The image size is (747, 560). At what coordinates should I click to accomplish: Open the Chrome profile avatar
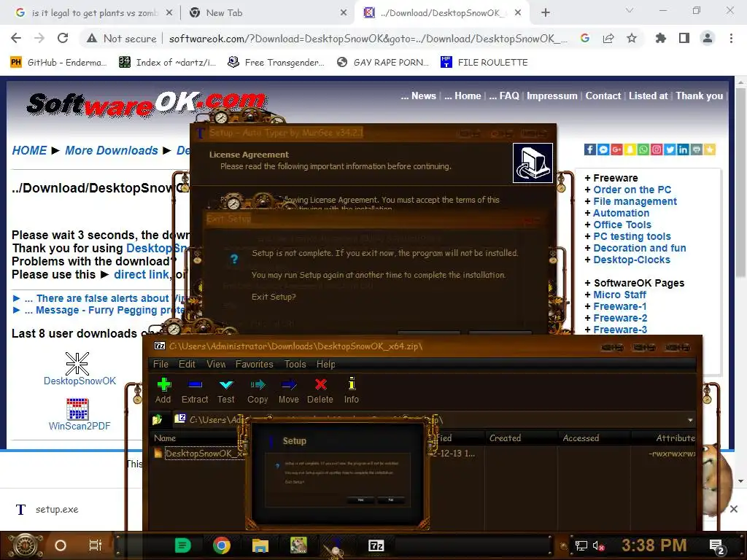tap(708, 38)
